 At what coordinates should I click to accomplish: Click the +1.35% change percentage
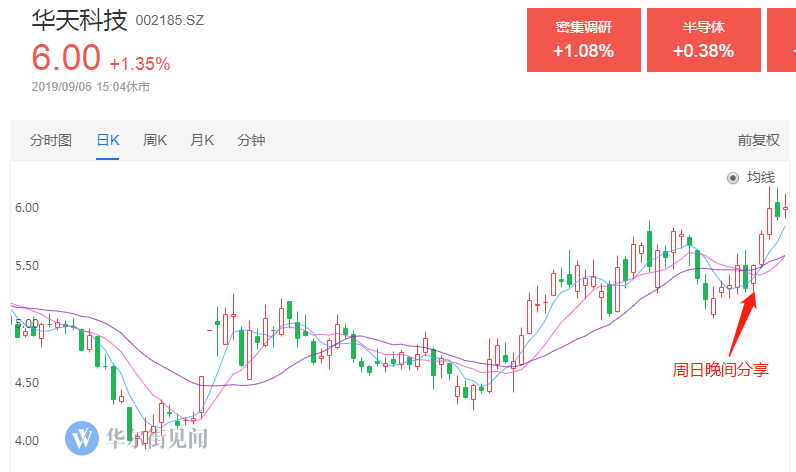click(140, 64)
